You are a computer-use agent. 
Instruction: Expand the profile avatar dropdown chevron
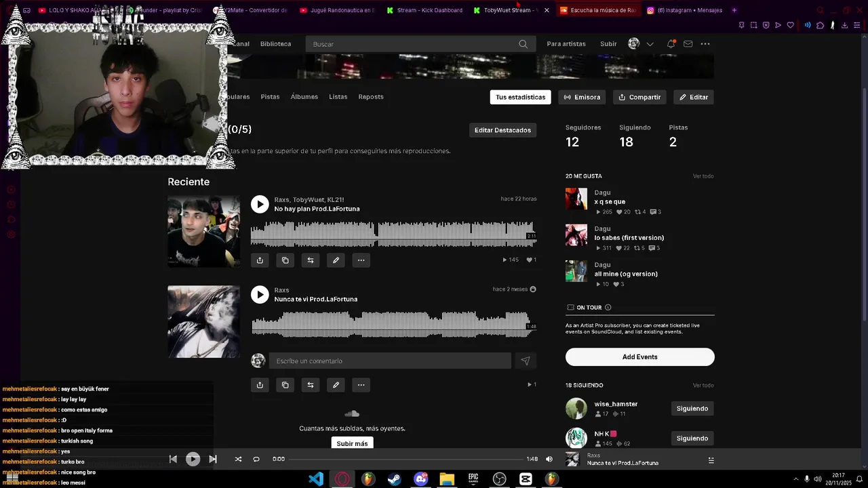(650, 44)
